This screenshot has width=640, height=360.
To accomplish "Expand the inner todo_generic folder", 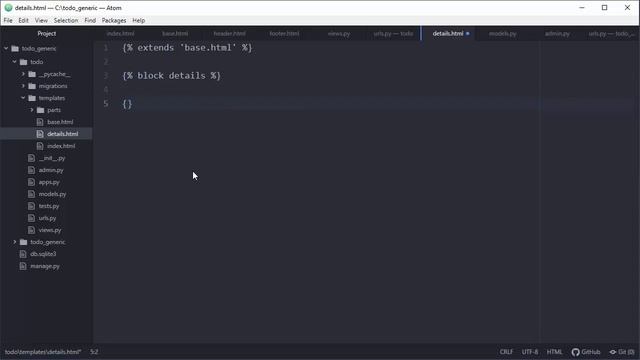I will (15, 242).
